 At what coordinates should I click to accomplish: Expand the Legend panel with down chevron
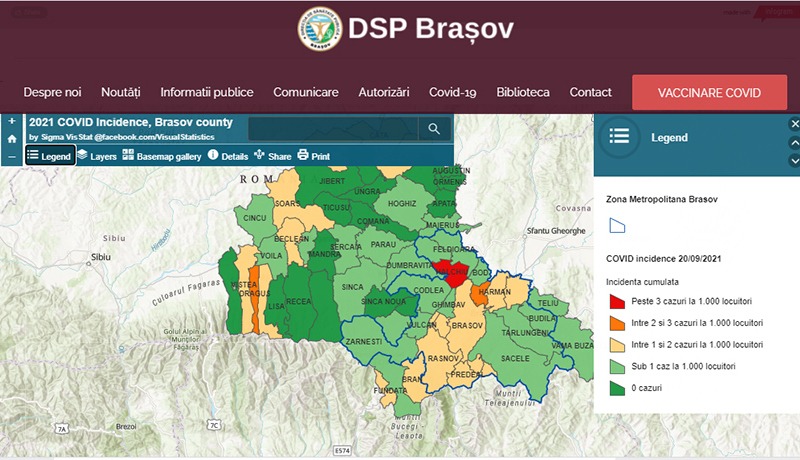point(795,160)
